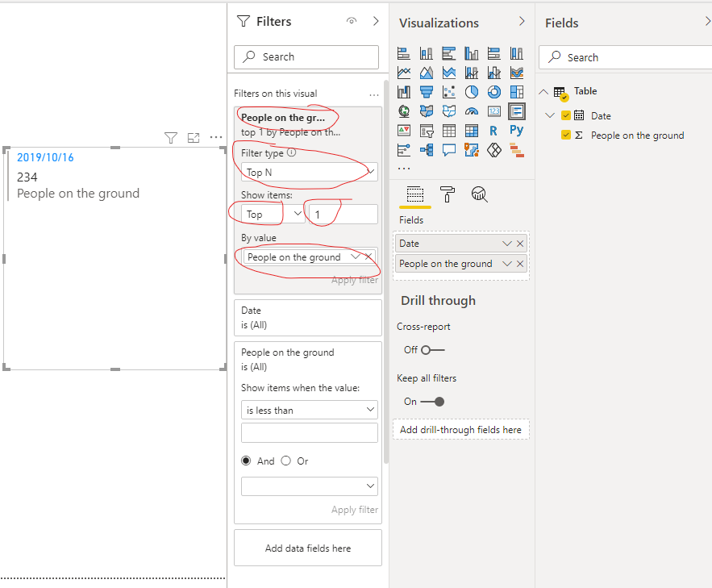Click the Top N count field showing 1

[344, 214]
